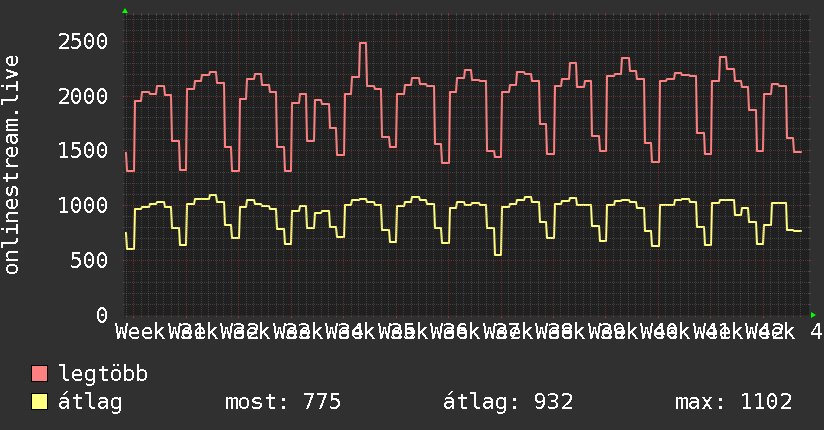The height and width of the screenshot is (430, 824).
Task: Select the átlag legend label next to the yellow swatch
Action: 90,402
